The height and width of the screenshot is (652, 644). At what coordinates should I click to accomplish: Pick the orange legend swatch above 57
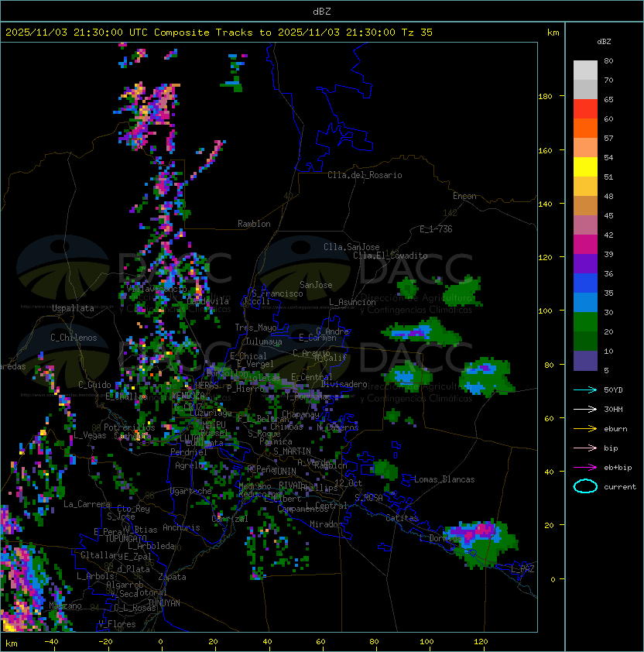coord(585,129)
